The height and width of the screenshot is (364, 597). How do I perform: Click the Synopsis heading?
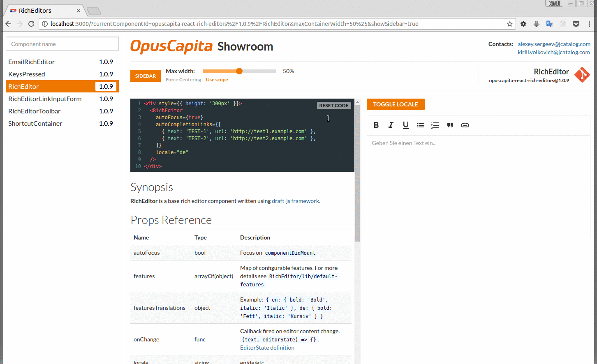152,187
